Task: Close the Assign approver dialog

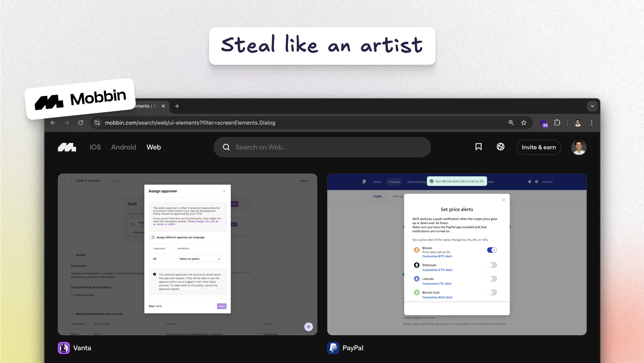Action: pos(224,191)
